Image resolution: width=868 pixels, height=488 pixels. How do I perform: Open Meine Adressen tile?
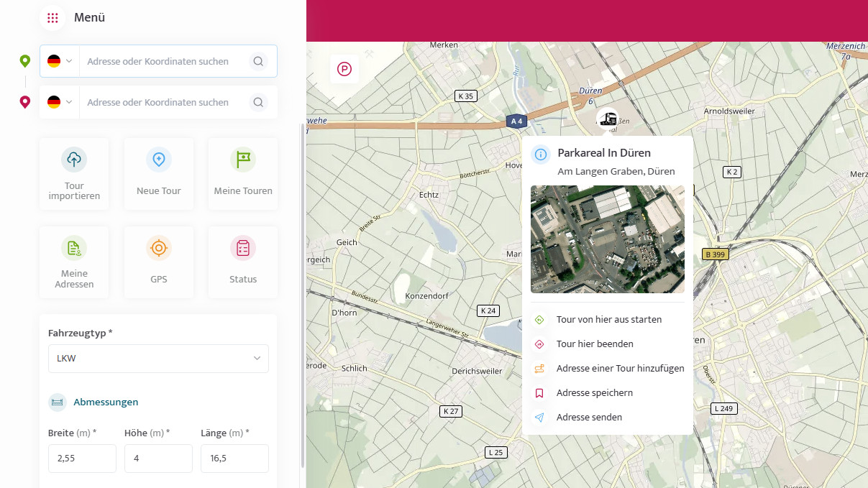(x=74, y=262)
